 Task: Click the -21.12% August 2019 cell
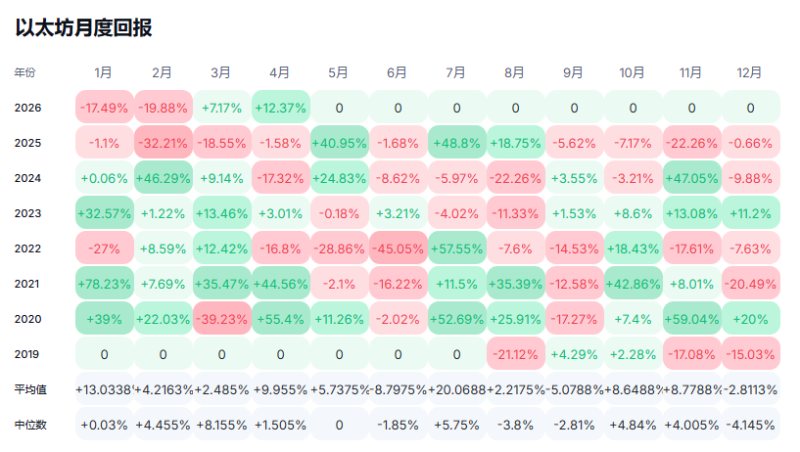click(515, 353)
